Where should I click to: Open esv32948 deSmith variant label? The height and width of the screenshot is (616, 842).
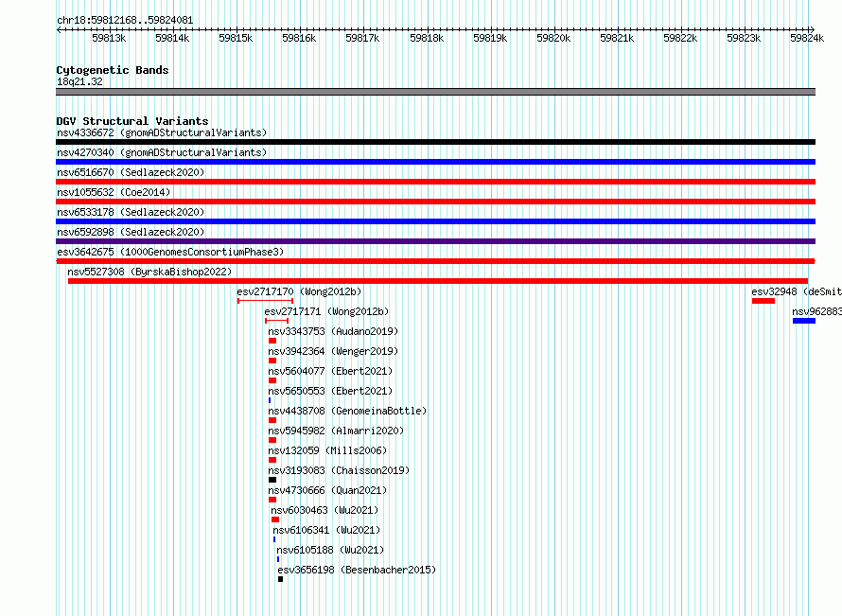tap(797, 291)
